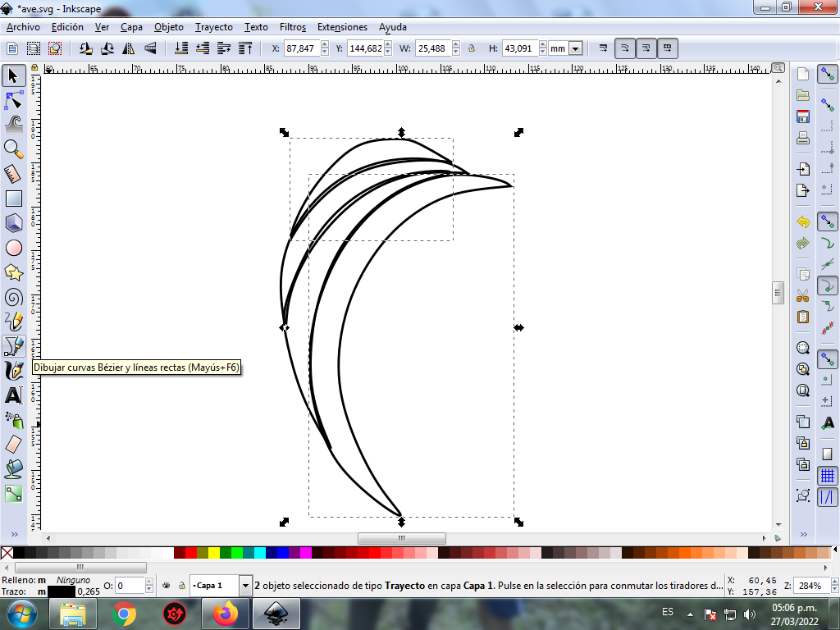
Task: Expand the Capa 1 layer dropdown
Action: click(245, 586)
